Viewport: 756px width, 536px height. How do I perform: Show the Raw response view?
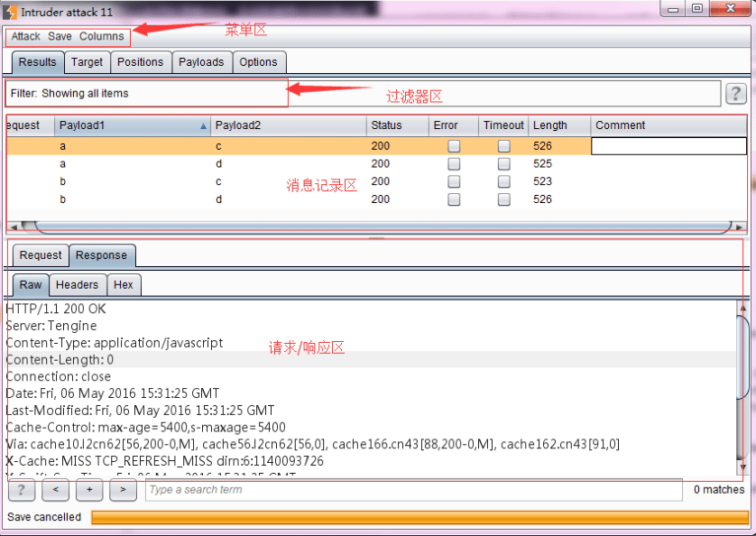[31, 285]
